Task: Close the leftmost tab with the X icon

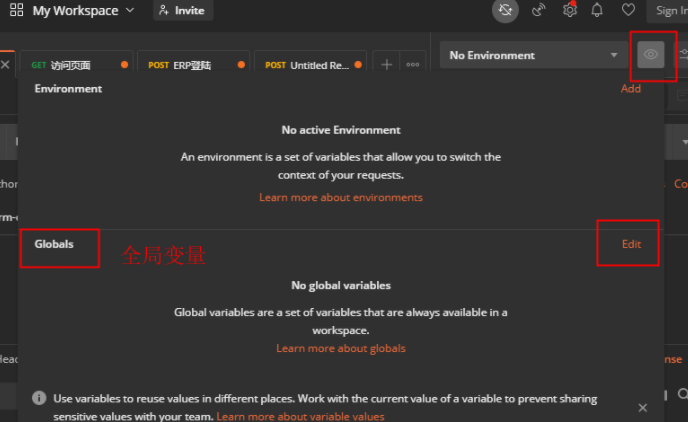Action: point(5,65)
